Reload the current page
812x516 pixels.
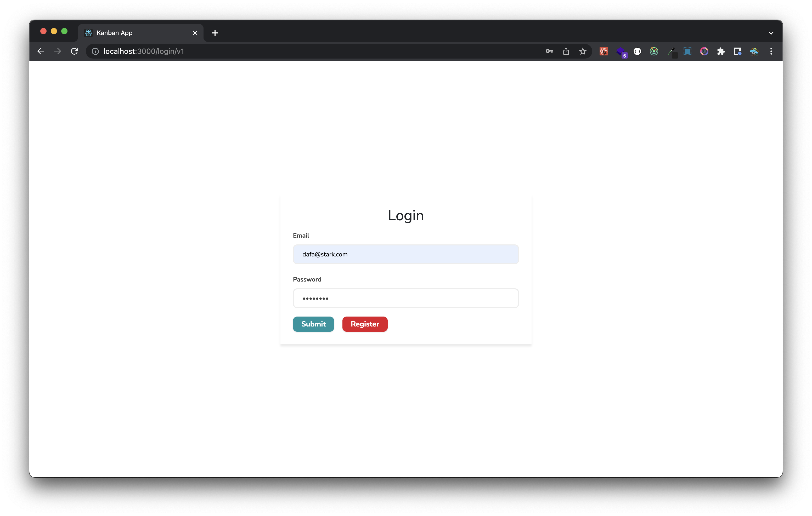pos(75,51)
